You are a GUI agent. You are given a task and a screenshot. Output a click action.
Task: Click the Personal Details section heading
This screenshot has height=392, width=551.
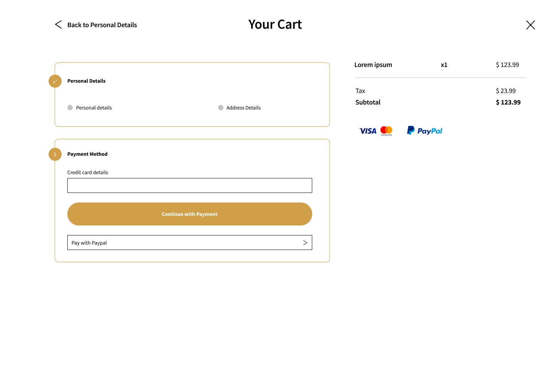86,81
